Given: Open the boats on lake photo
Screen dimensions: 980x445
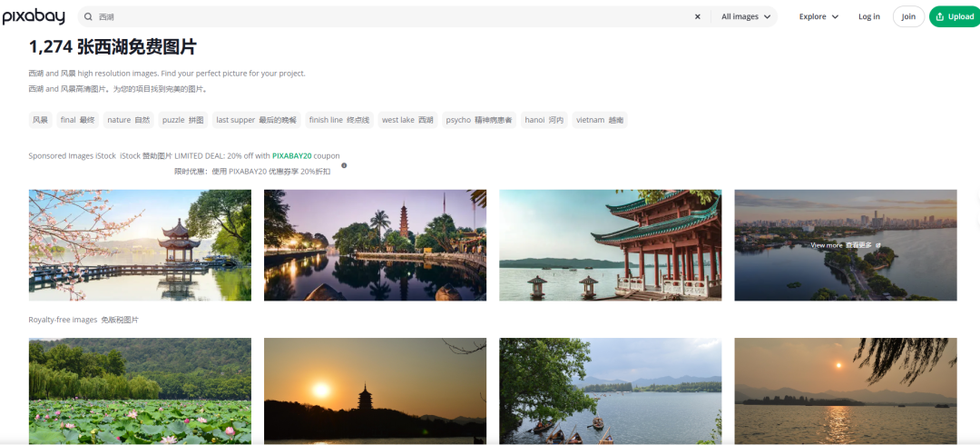Looking at the screenshot, I should coord(610,391).
